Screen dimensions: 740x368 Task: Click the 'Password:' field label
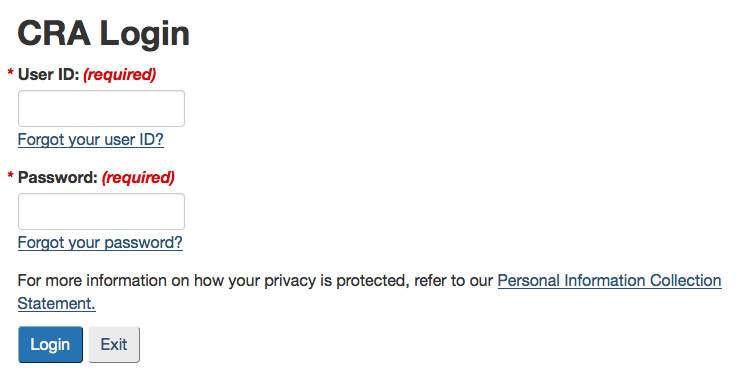(58, 177)
